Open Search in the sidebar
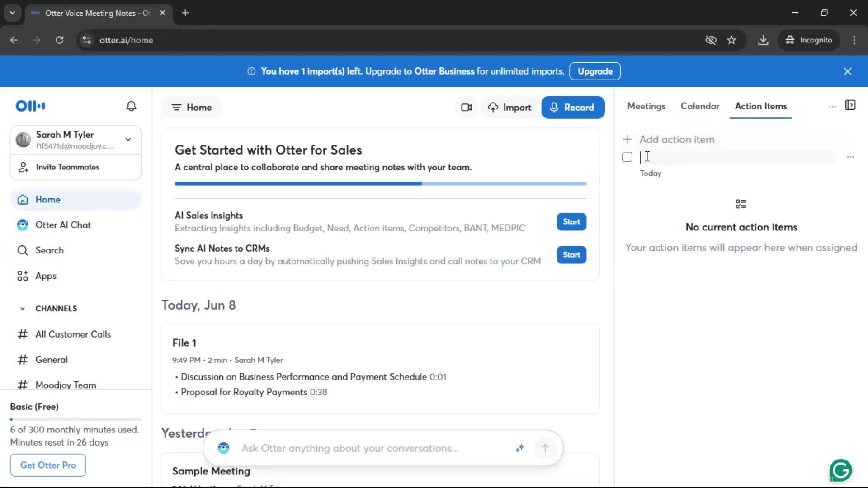Image resolution: width=868 pixels, height=488 pixels. (x=75, y=250)
